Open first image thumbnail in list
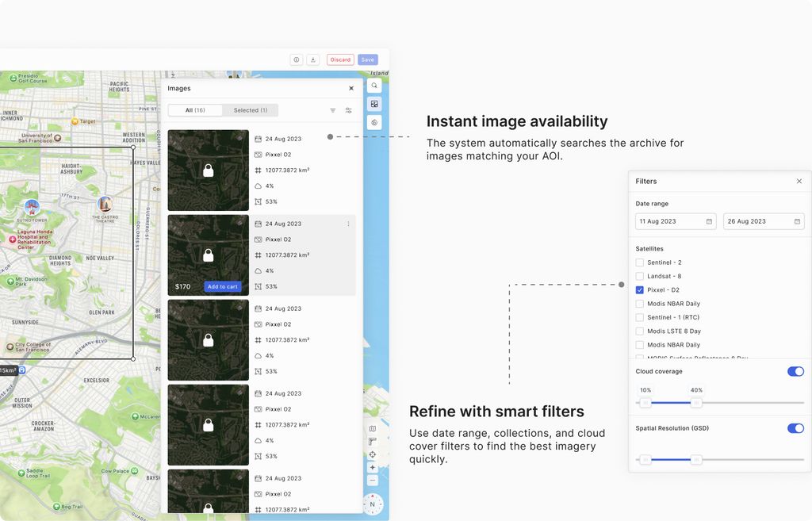 209,170
